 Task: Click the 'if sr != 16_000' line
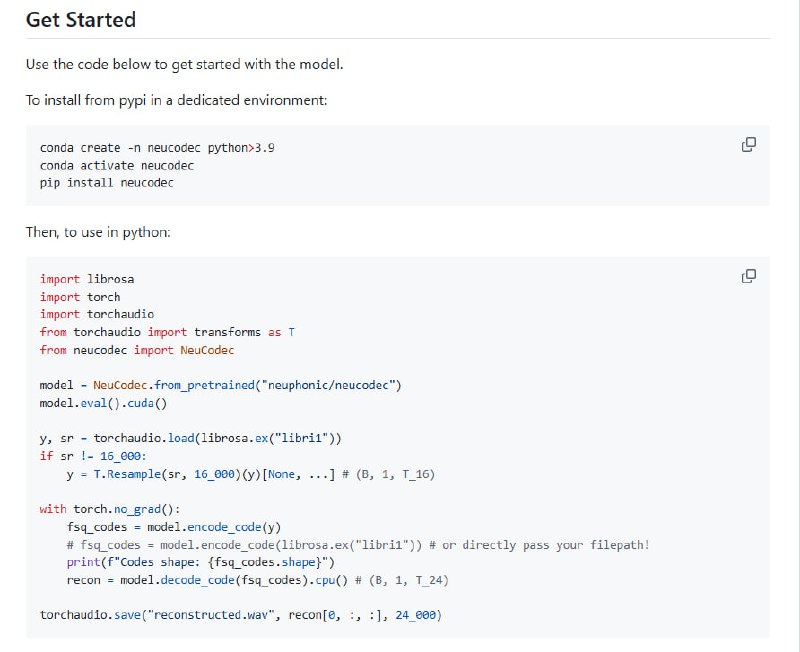click(92, 456)
